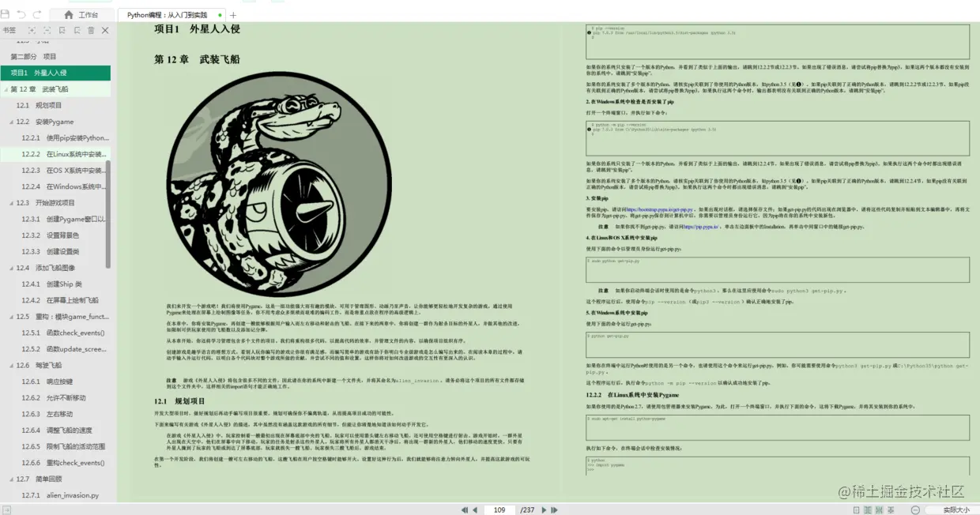The height and width of the screenshot is (515, 980).
Task: Open bookmark 12.2.1 使用pip安装Python
Action: [65, 137]
